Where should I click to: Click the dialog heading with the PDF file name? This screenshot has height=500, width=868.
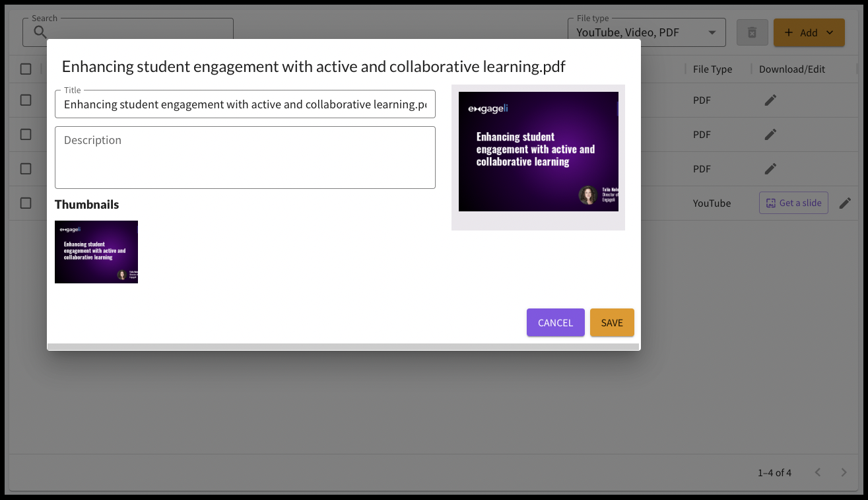coord(314,66)
